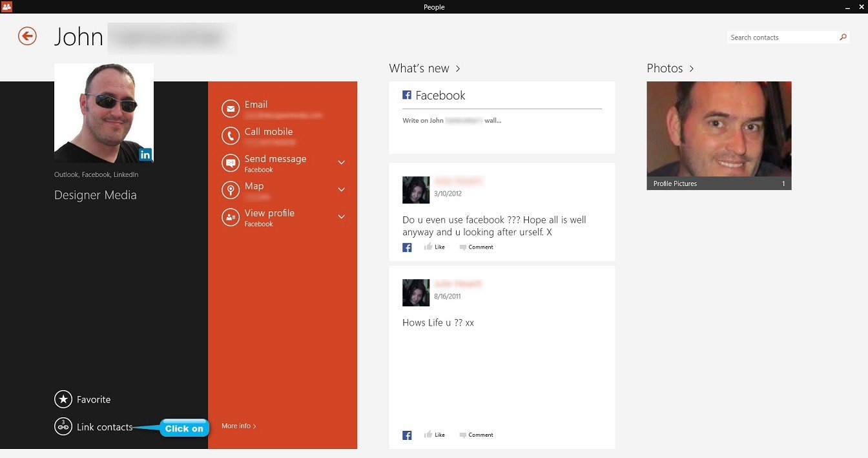868x458 pixels.
Task: Click the Facebook logo in What's new header card
Action: click(x=407, y=95)
